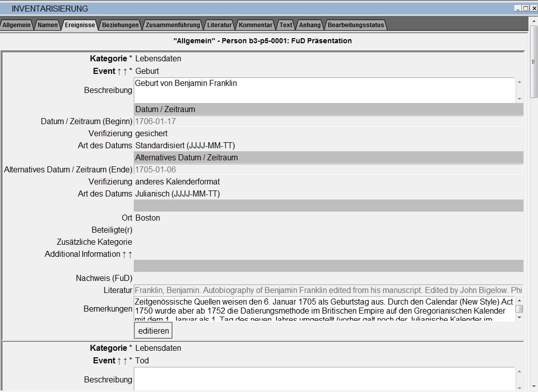The image size is (538, 392).
Task: Click the alternative date field 1705-01-06
Action: [x=328, y=170]
